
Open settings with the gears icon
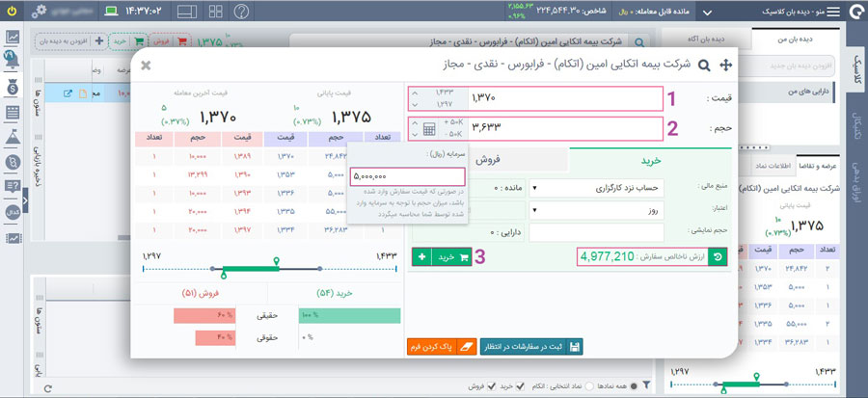pyautogui.click(x=40, y=11)
